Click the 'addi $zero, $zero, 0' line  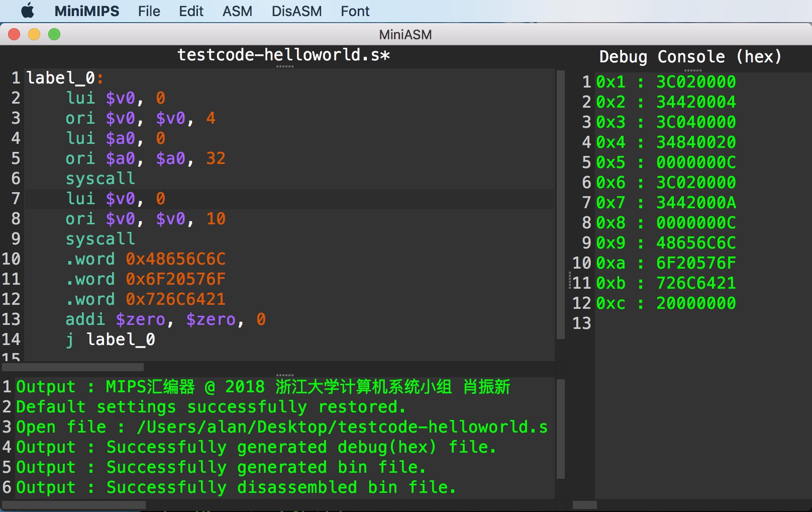pos(166,319)
